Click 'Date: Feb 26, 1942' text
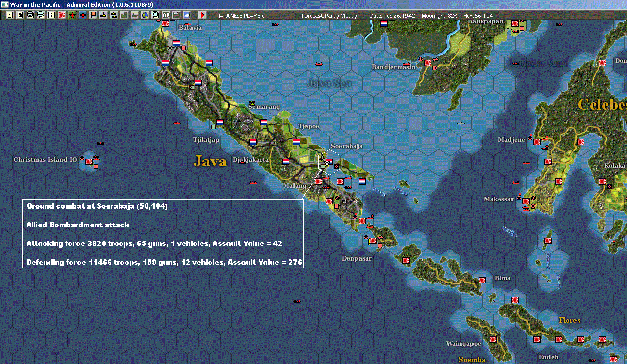This screenshot has height=364, width=627. click(x=392, y=16)
